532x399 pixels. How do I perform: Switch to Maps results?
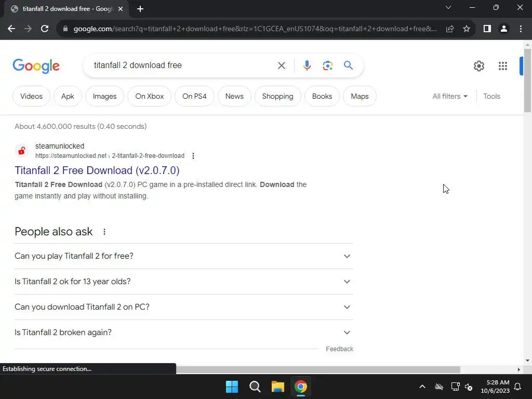[x=360, y=96]
